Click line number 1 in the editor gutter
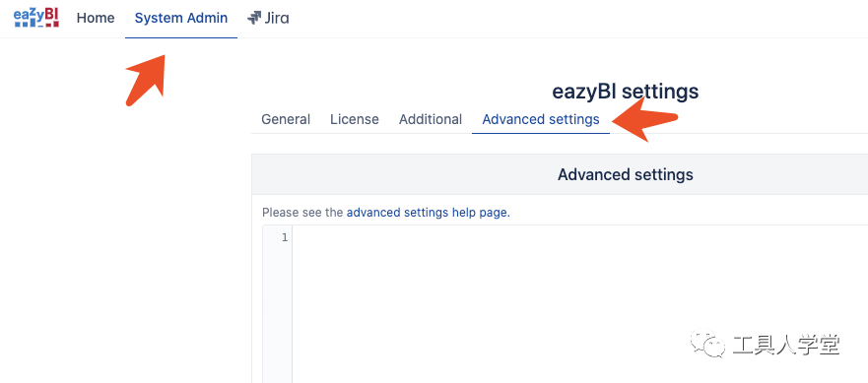Image resolution: width=868 pixels, height=383 pixels. [285, 238]
